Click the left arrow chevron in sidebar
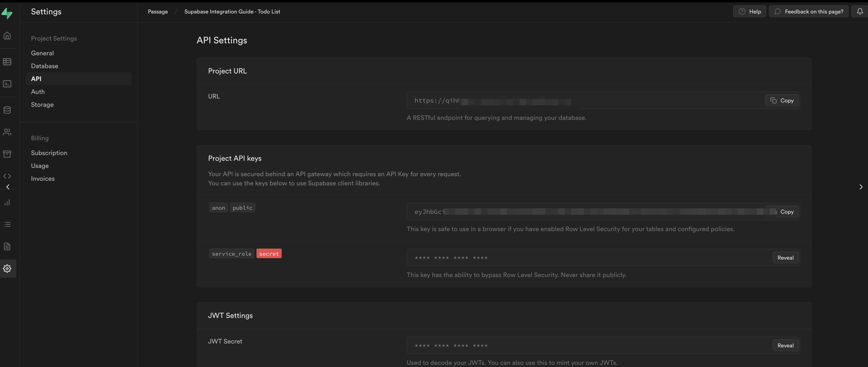Image resolution: width=868 pixels, height=367 pixels. 8,187
